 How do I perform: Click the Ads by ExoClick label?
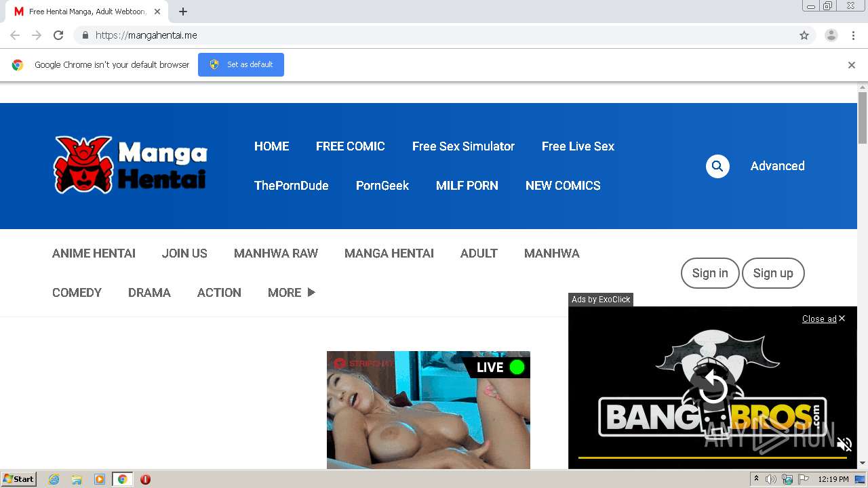601,300
